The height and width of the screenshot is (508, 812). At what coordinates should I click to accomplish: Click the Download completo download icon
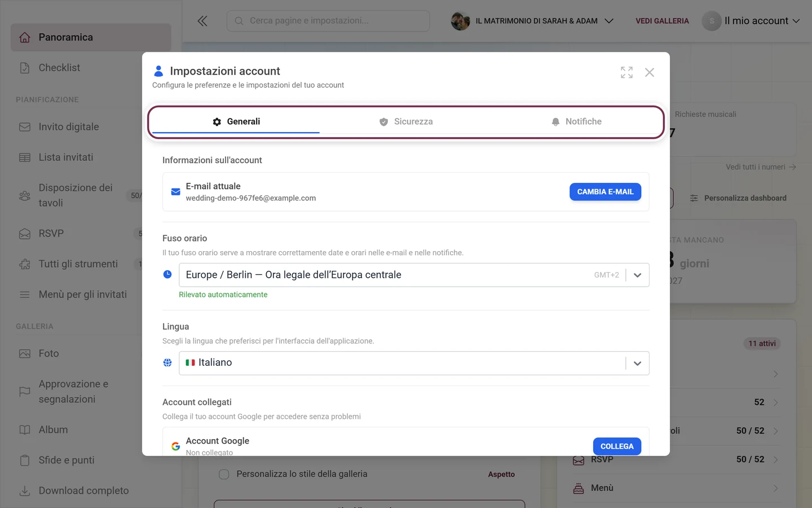(x=25, y=491)
